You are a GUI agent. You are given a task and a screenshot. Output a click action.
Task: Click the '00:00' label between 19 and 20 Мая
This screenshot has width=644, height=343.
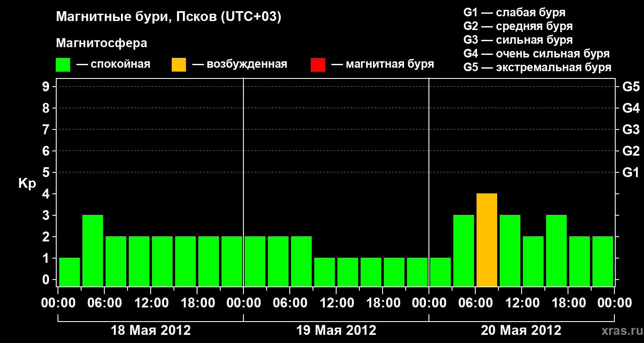(x=429, y=303)
